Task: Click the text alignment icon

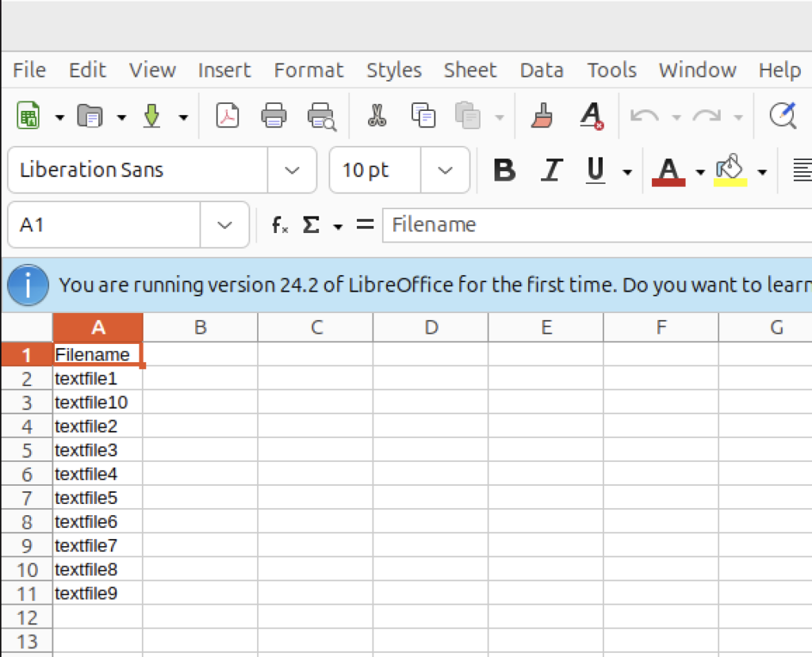Action: coord(802,170)
